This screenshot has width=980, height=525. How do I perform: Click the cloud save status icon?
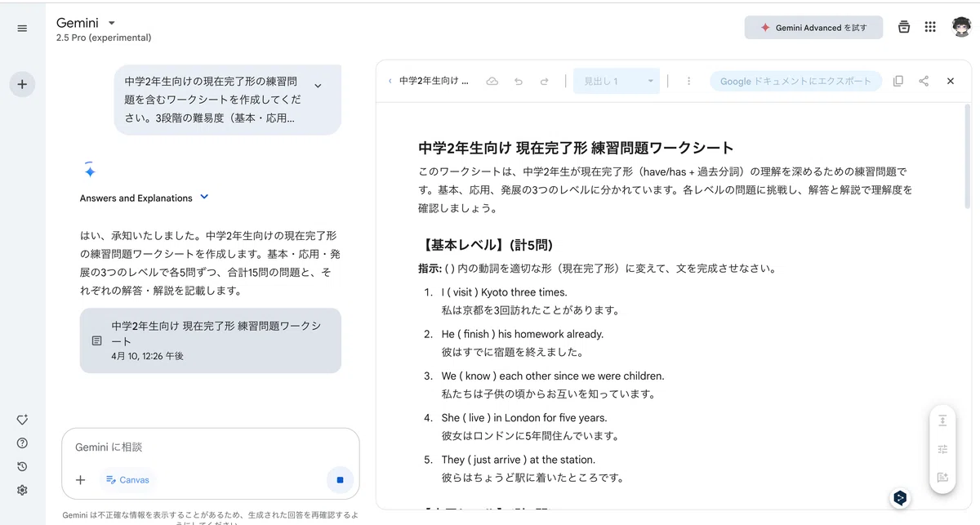492,82
